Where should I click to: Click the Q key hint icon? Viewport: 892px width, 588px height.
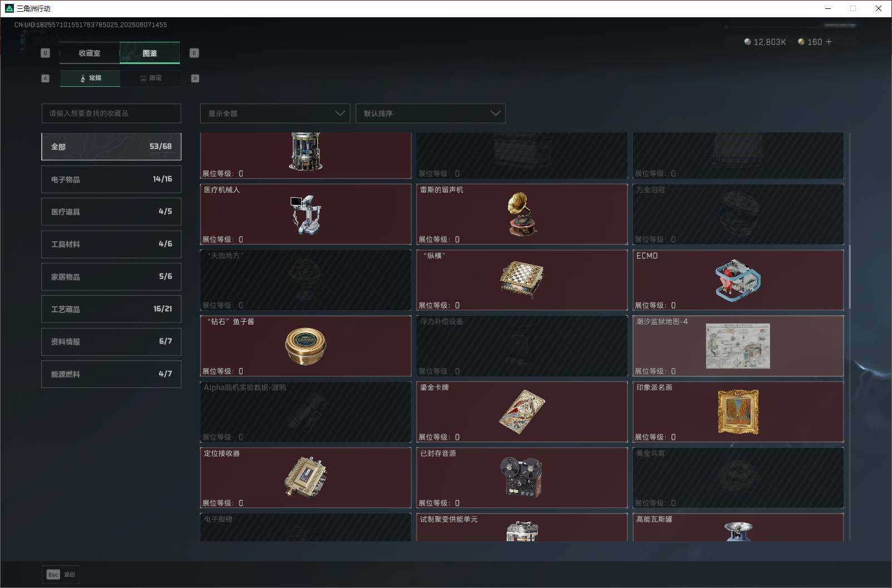(x=45, y=53)
